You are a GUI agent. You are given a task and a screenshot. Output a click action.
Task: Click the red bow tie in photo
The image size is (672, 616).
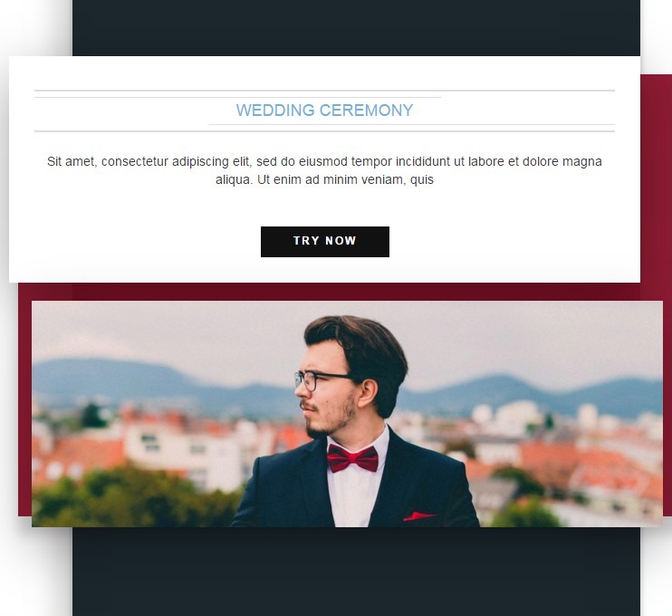(x=352, y=458)
